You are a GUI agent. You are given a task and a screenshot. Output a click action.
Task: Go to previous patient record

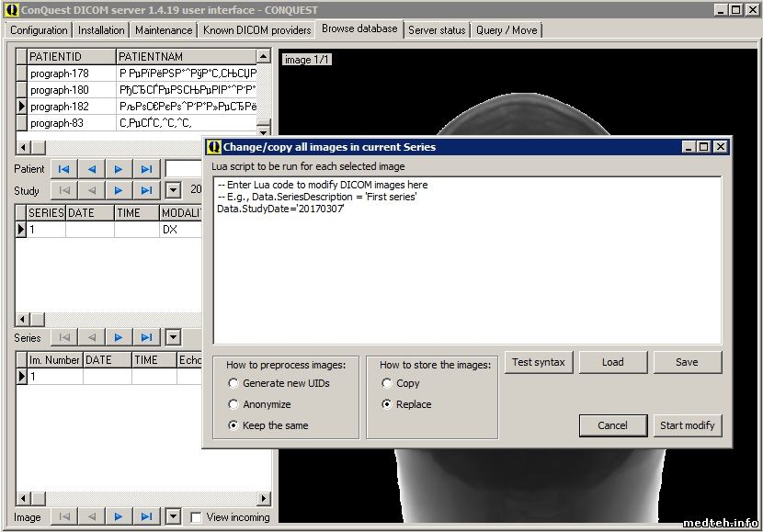(x=91, y=169)
